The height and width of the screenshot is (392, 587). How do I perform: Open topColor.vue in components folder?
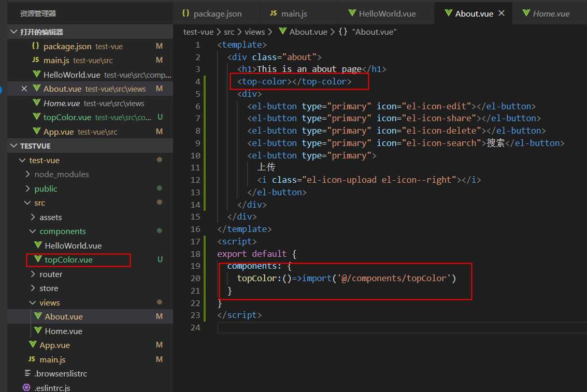point(90,259)
